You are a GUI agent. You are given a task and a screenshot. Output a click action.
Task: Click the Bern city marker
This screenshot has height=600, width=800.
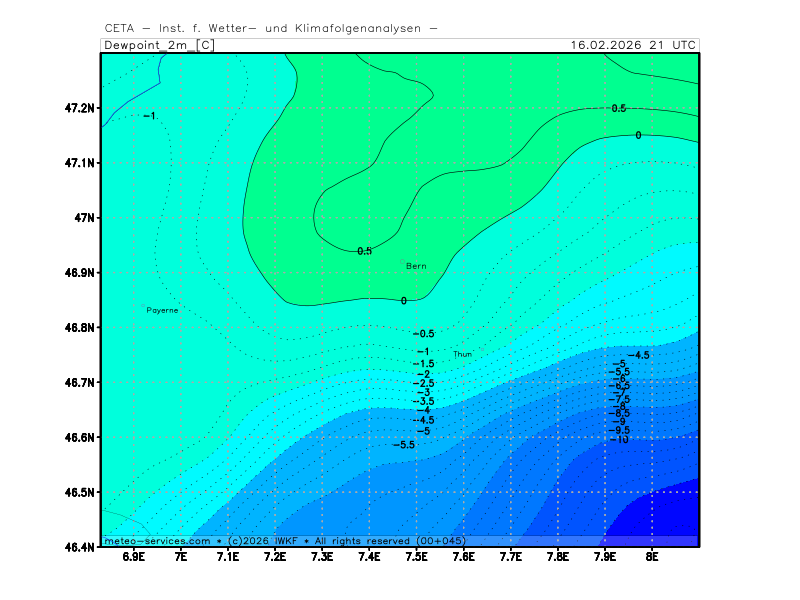[403, 262]
